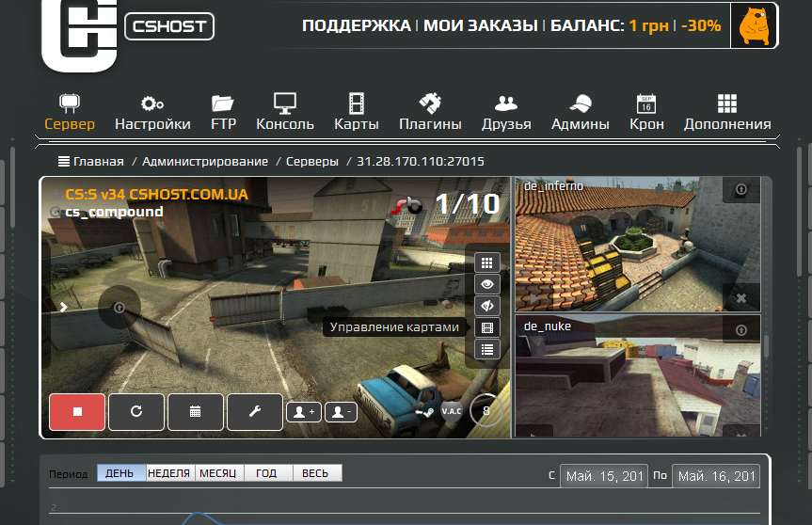Click the crossed eye hide icon
This screenshot has width=812, height=525.
tap(486, 306)
